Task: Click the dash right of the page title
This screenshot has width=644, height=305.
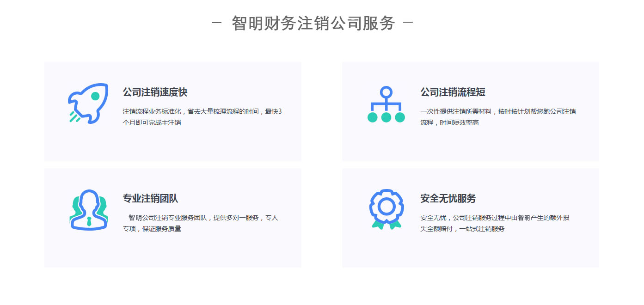Action: tap(408, 23)
